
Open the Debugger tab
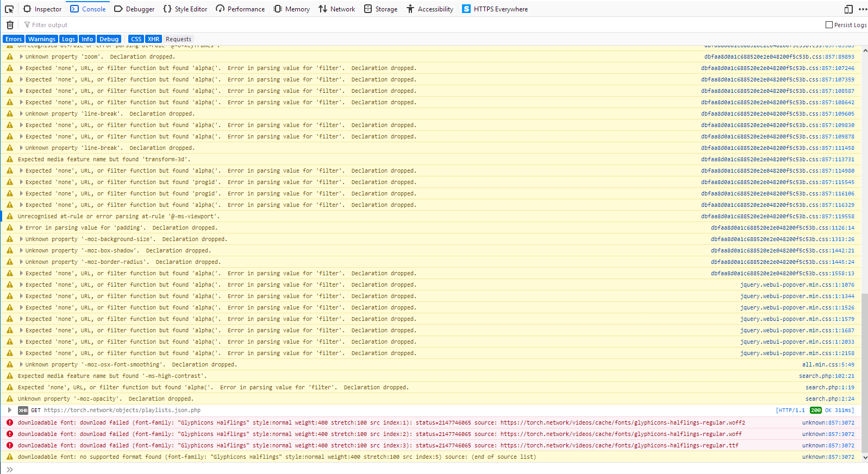pyautogui.click(x=134, y=9)
